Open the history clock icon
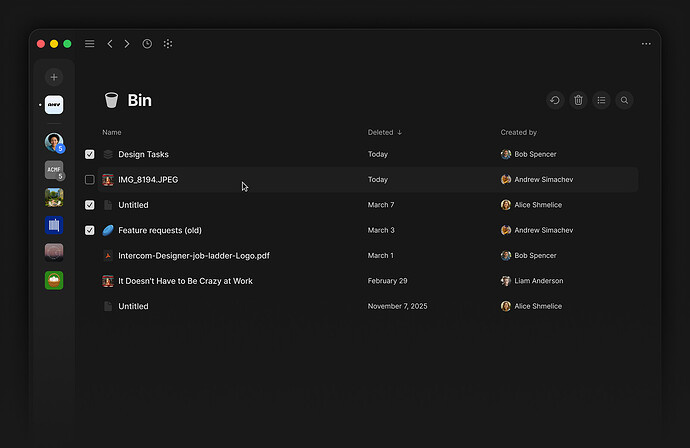Viewport: 690px width, 448px height. 147,44
